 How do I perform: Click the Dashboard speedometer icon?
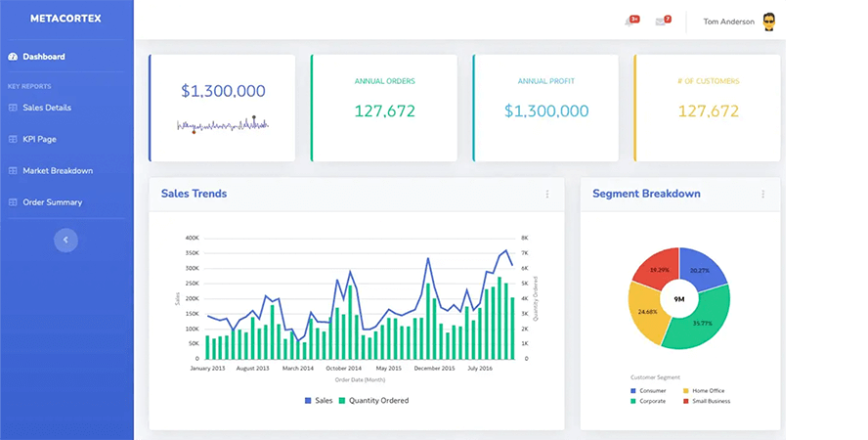[x=13, y=57]
